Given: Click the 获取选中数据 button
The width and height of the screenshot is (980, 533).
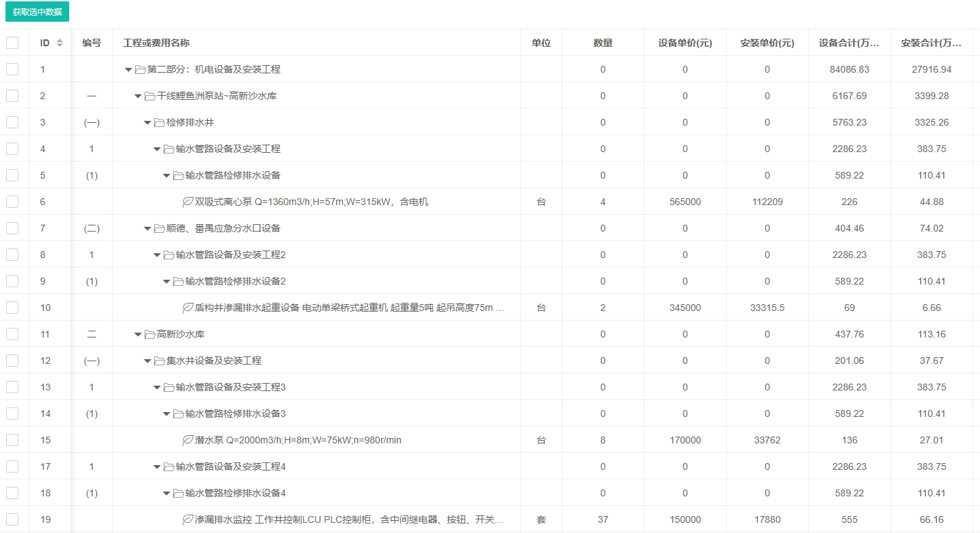Looking at the screenshot, I should [x=37, y=12].
